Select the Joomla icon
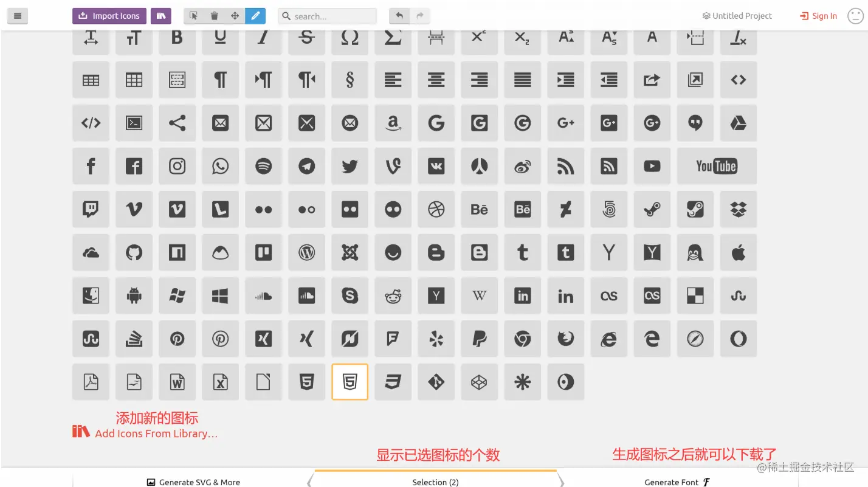Viewport: 868px width, 487px height. (350, 252)
